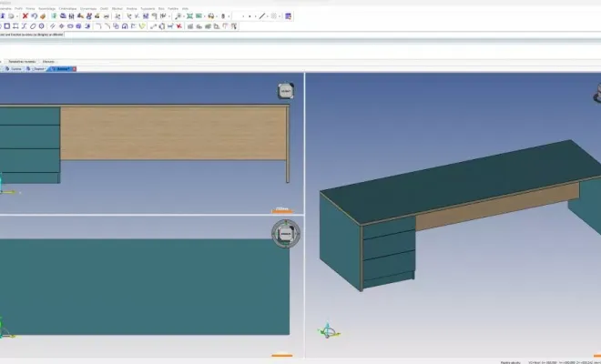This screenshot has height=364, width=601.
Task: Close the active blue document tab
Action: coord(75,69)
